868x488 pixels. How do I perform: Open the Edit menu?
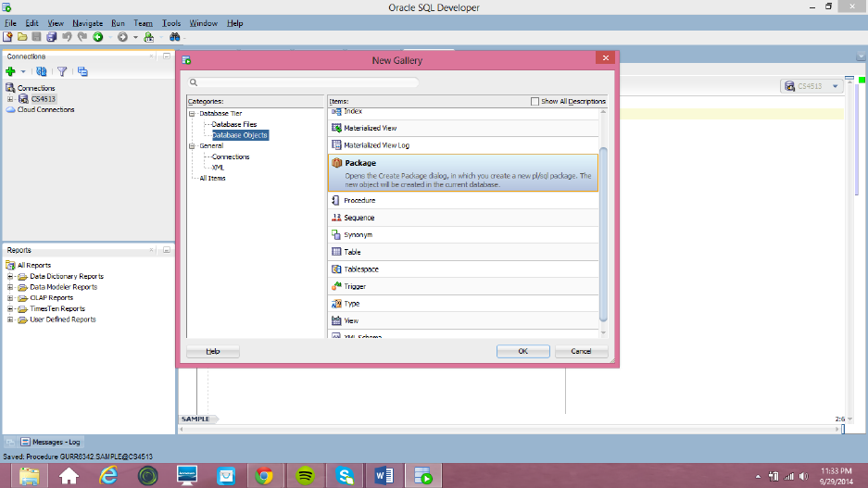(31, 23)
